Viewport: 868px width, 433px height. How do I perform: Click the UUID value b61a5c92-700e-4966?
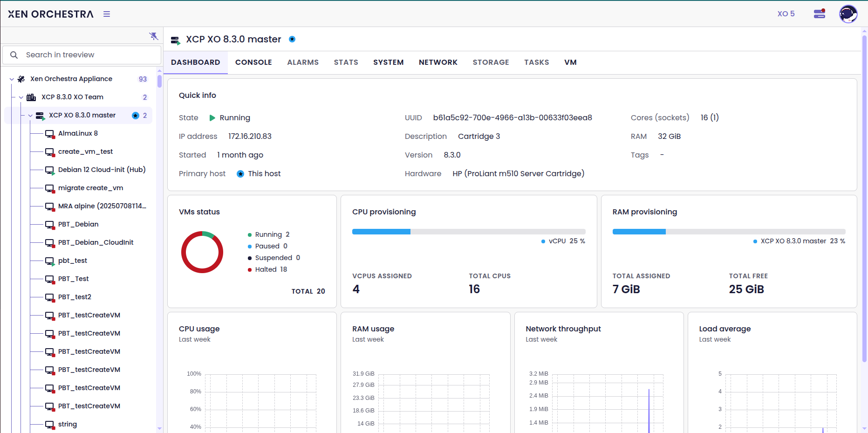click(x=513, y=117)
